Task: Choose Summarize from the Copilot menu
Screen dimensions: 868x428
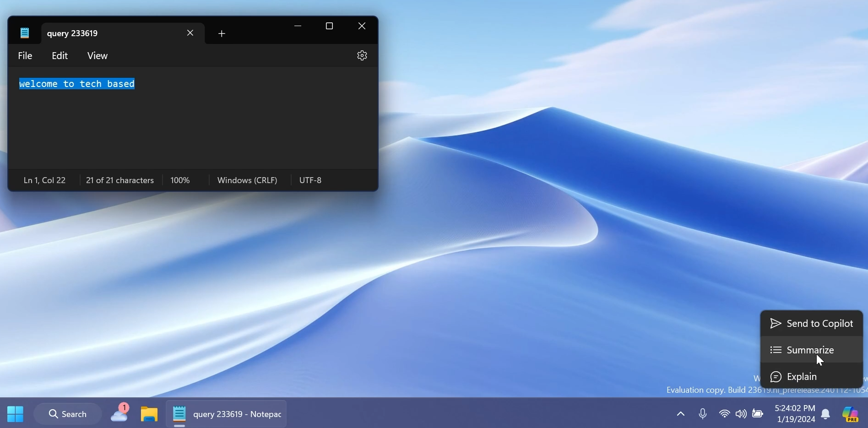Action: click(811, 350)
